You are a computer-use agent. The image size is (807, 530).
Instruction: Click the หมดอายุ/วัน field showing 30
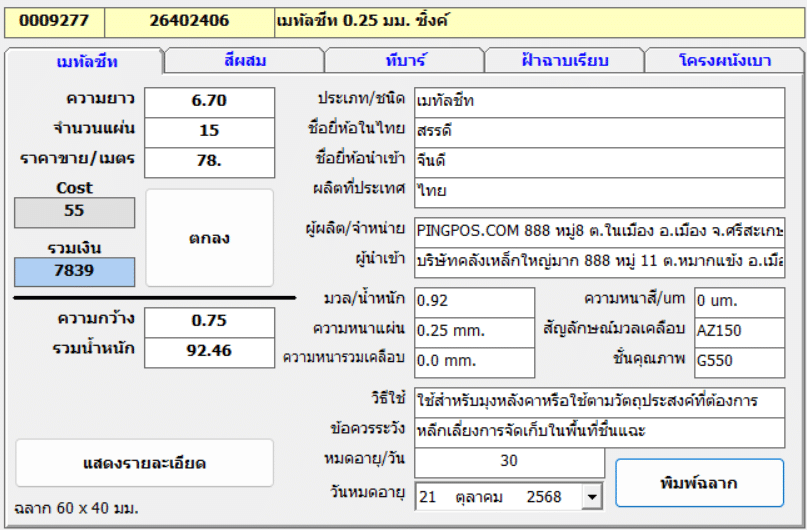[509, 462]
